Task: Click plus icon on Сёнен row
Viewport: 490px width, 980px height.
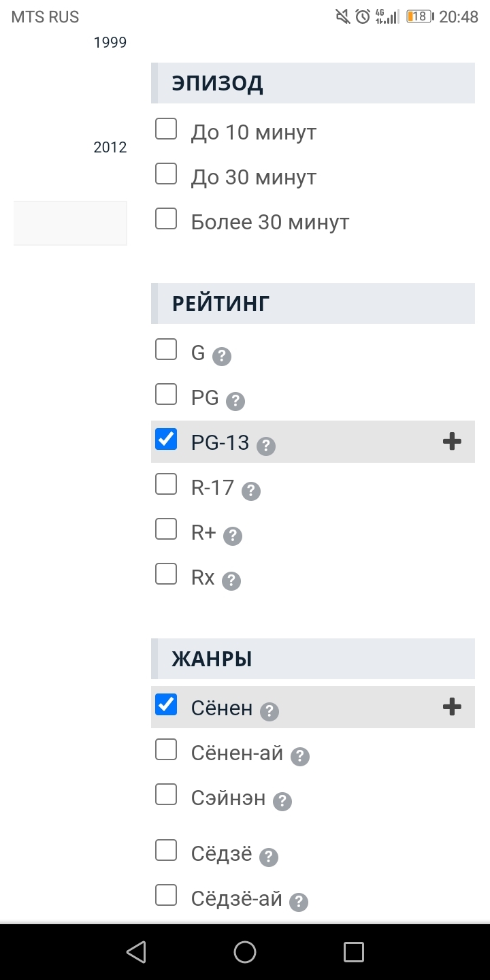Action: [452, 707]
